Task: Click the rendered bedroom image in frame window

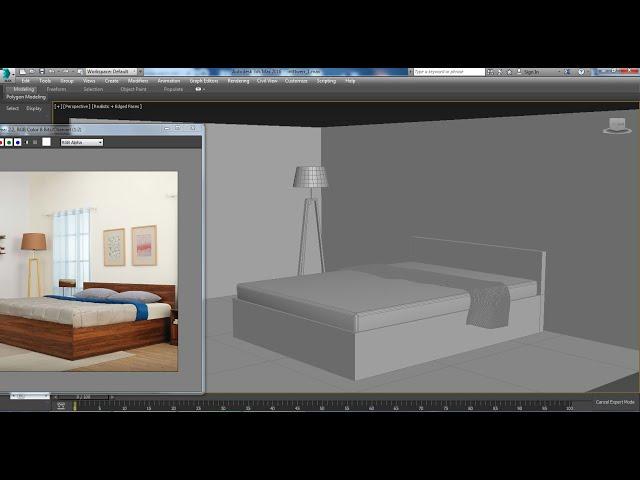Action: (x=89, y=271)
